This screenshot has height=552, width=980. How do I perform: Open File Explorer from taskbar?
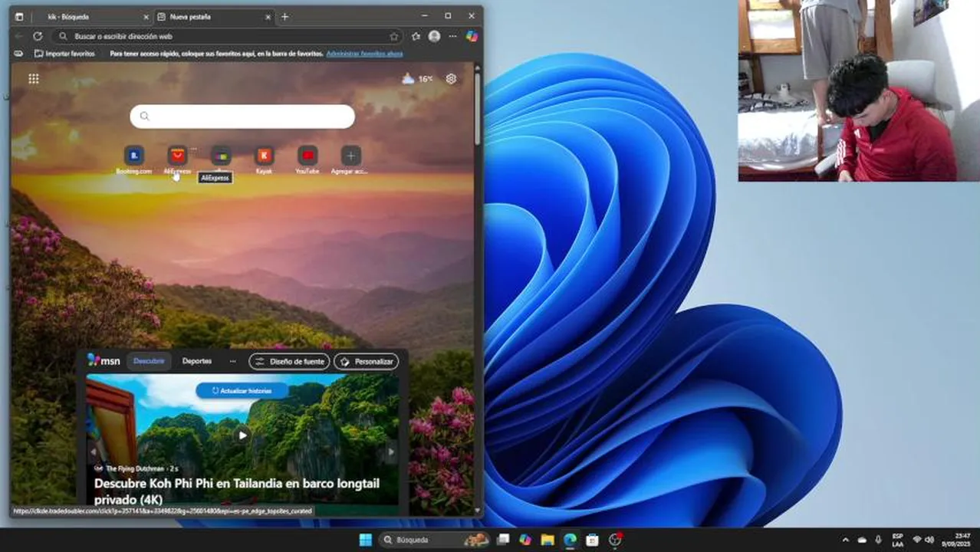(548, 540)
